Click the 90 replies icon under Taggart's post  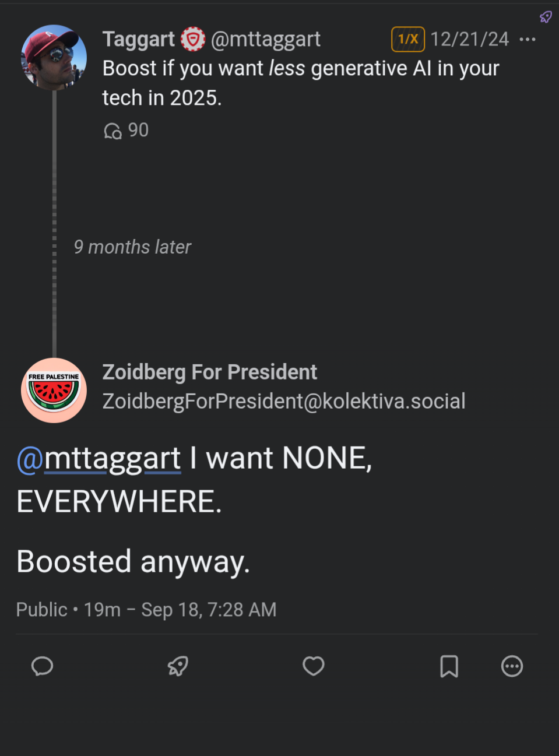pyautogui.click(x=113, y=131)
